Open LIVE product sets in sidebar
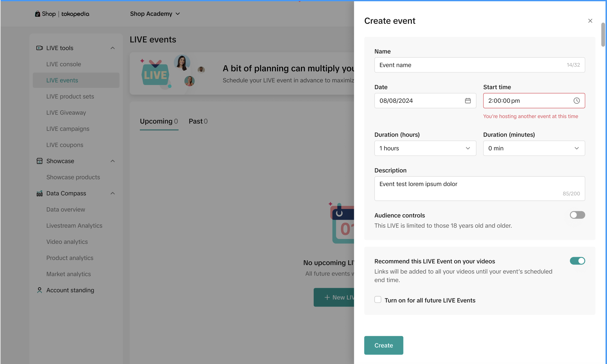Screen dimensions: 607x364 tap(70, 96)
